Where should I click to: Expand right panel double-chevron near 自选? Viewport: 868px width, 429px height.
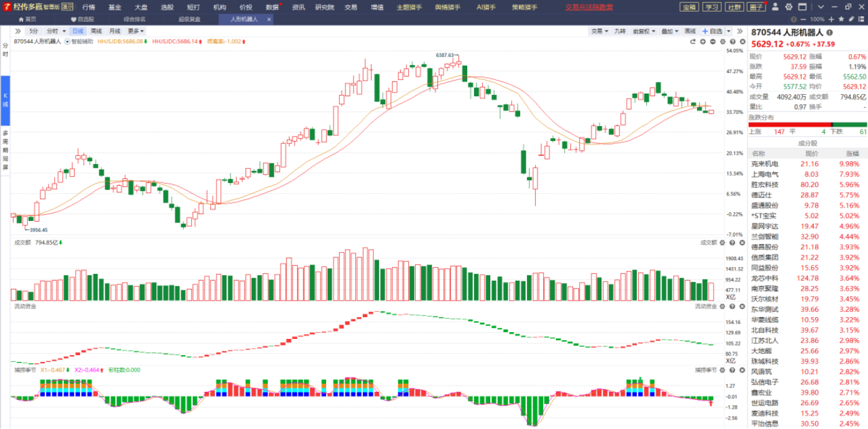click(x=739, y=31)
